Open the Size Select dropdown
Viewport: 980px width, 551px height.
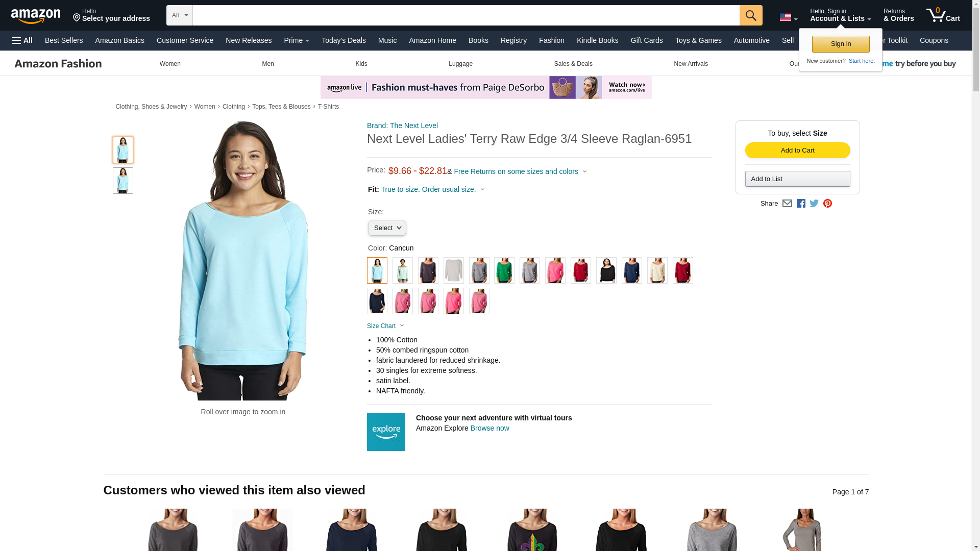click(x=387, y=228)
